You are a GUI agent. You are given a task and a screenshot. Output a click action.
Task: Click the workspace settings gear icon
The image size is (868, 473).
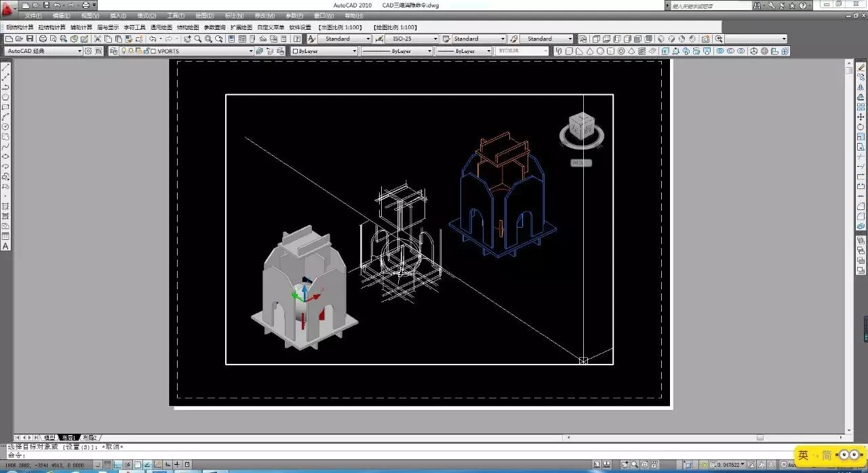(x=88, y=51)
